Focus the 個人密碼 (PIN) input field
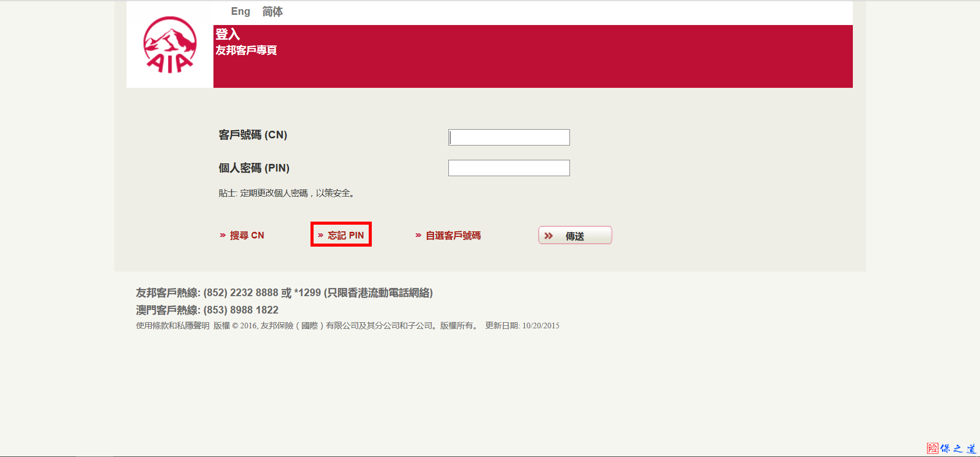 tap(509, 168)
